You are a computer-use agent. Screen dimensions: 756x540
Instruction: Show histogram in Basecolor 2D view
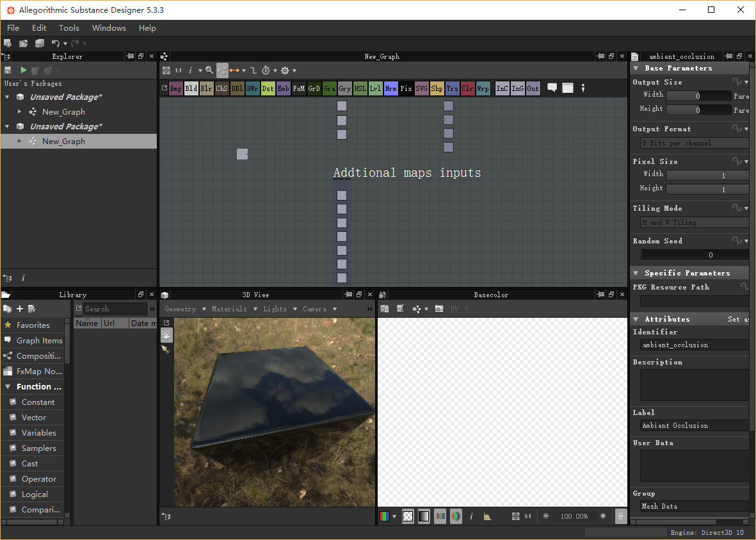point(487,516)
